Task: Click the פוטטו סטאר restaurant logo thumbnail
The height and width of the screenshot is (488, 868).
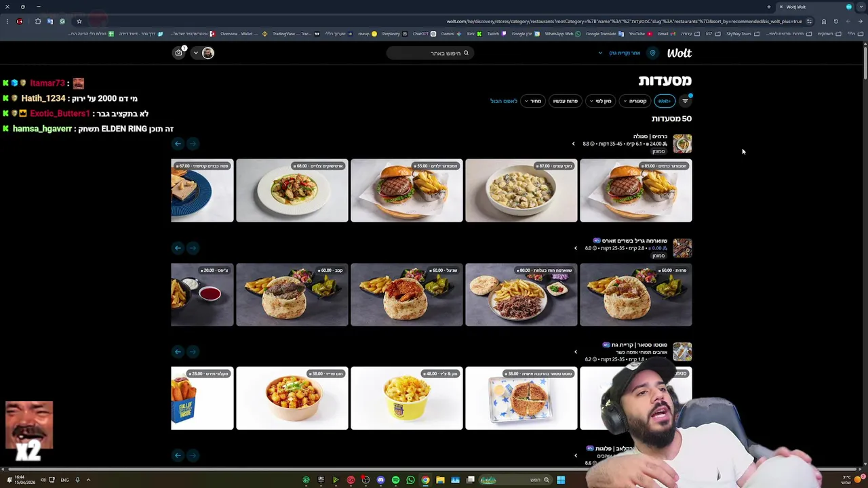Action: coord(682,351)
